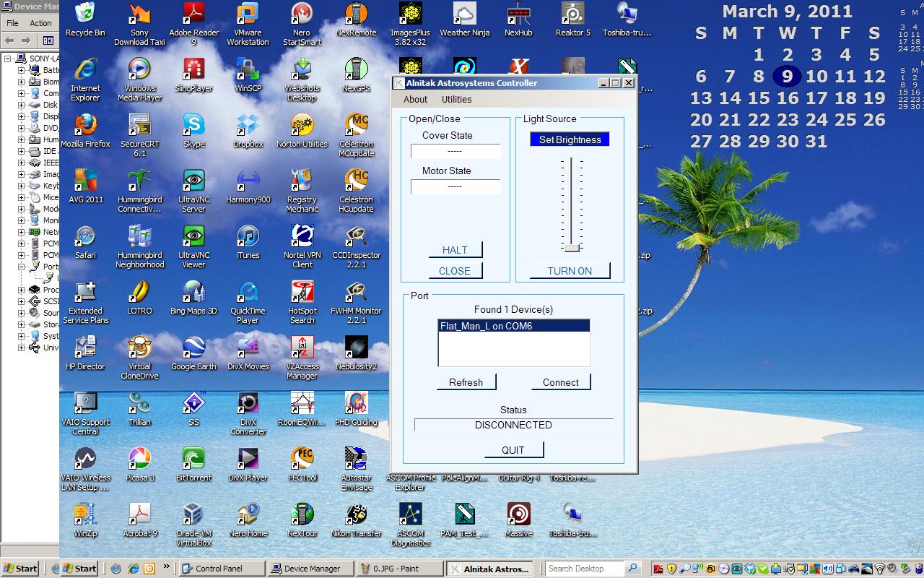Launch Mozilla Firefox shortcut
This screenshot has height=578, width=924.
(85, 131)
